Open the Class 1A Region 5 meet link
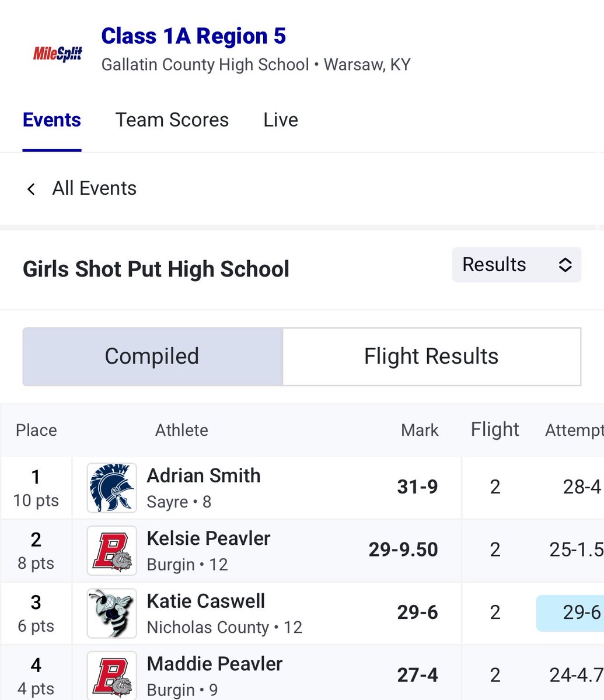 click(x=194, y=36)
